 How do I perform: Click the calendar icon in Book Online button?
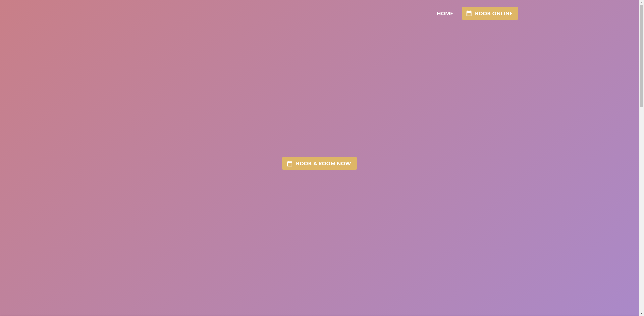click(469, 14)
